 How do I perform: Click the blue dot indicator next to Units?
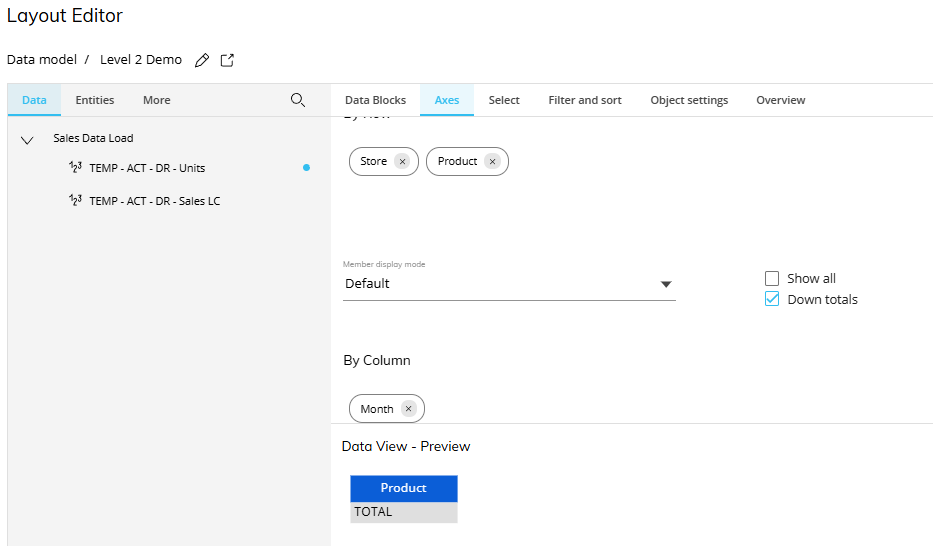306,168
